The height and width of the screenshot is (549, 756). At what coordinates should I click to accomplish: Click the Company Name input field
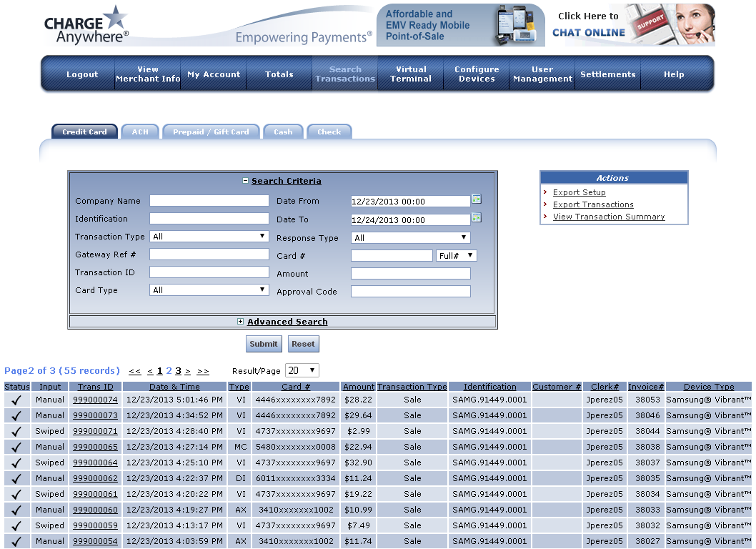(209, 201)
